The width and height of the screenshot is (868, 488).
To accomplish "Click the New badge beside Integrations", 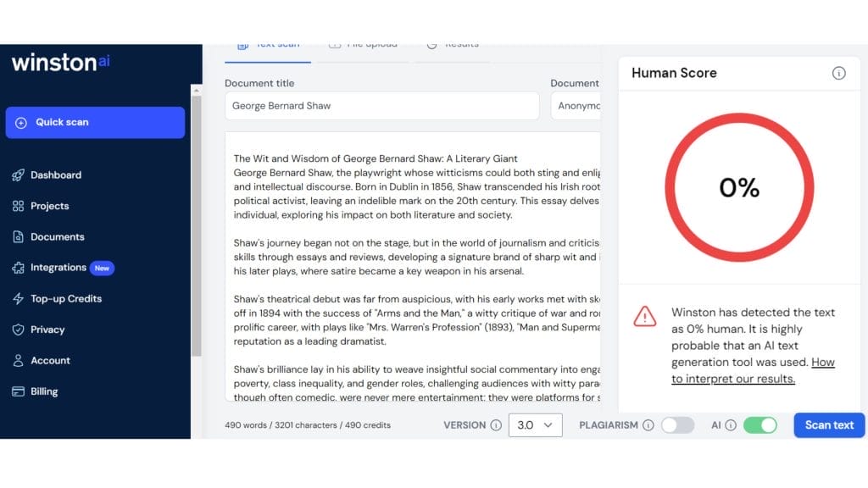I will point(102,269).
